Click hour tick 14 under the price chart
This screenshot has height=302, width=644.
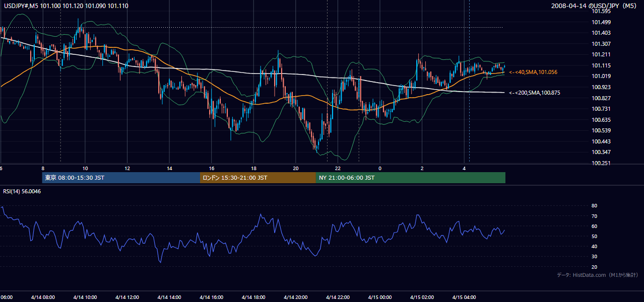tap(169, 169)
